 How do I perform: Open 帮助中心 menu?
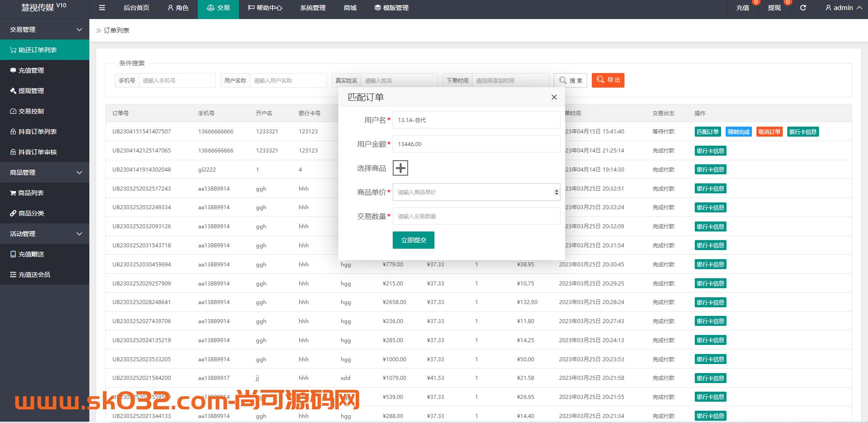265,8
